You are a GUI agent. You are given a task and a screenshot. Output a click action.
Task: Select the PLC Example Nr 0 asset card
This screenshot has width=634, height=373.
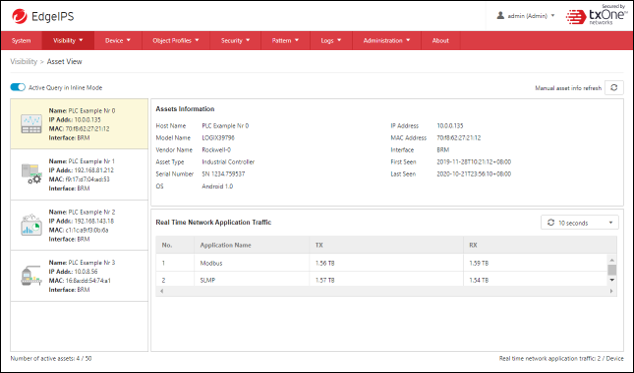[x=79, y=124]
